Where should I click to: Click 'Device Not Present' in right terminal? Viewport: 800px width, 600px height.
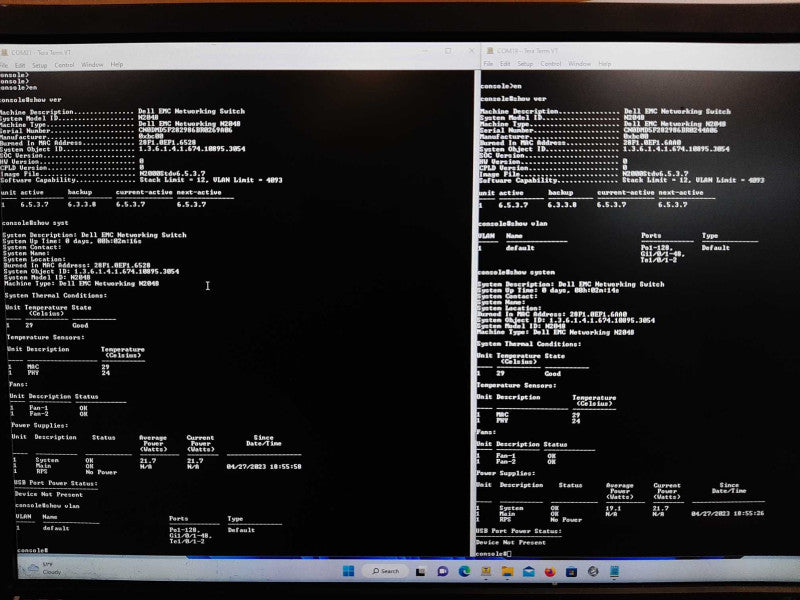point(511,542)
